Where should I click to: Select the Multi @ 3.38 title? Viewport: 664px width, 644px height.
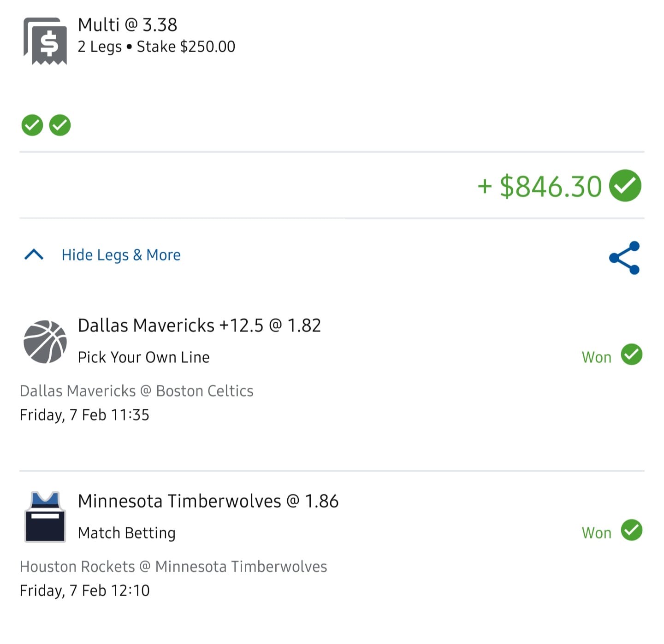pos(128,24)
